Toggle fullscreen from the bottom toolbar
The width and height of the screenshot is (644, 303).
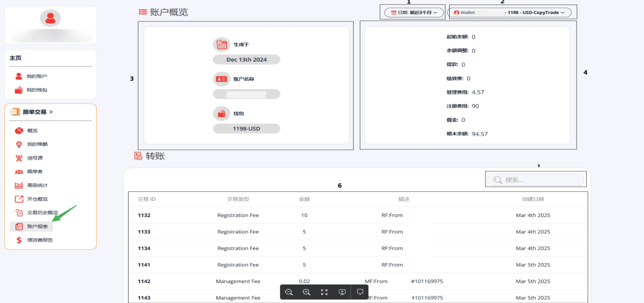pyautogui.click(x=324, y=292)
